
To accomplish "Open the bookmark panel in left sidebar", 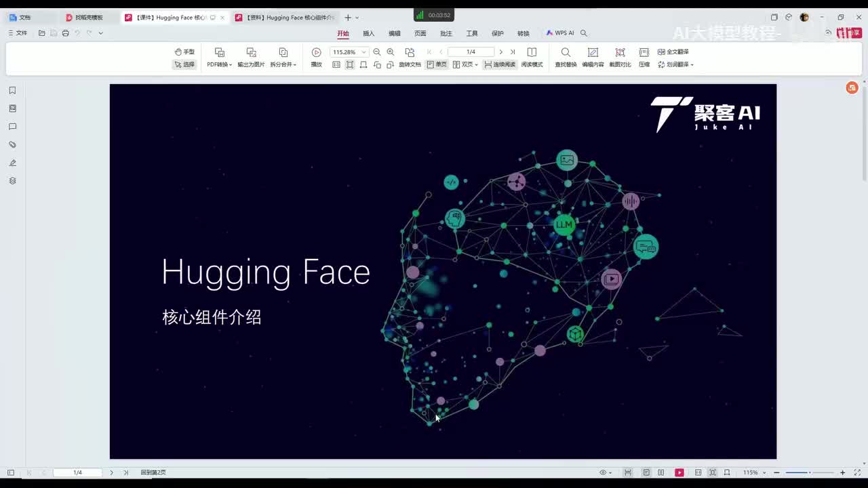I will 12,90.
